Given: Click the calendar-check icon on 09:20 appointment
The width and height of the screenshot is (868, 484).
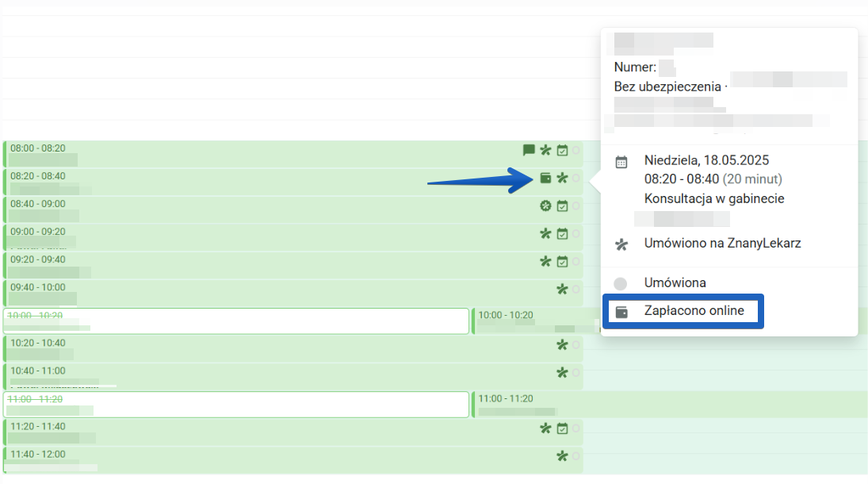Looking at the screenshot, I should click(x=562, y=261).
